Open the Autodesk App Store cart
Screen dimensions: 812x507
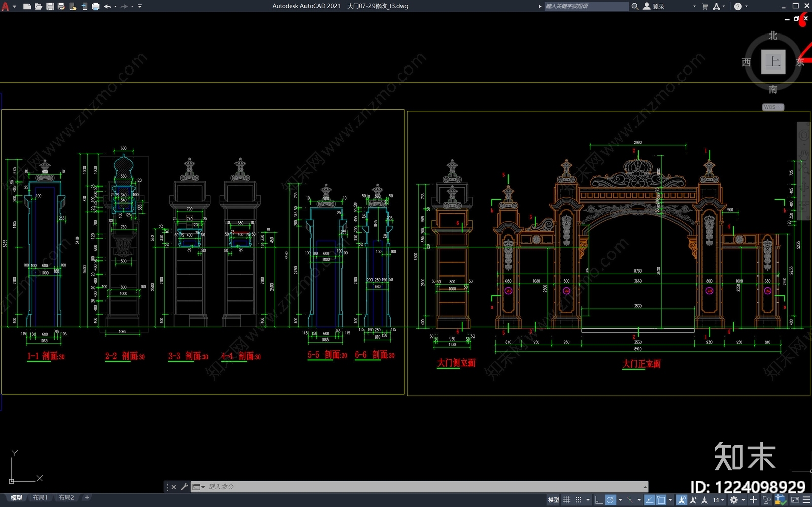click(705, 6)
